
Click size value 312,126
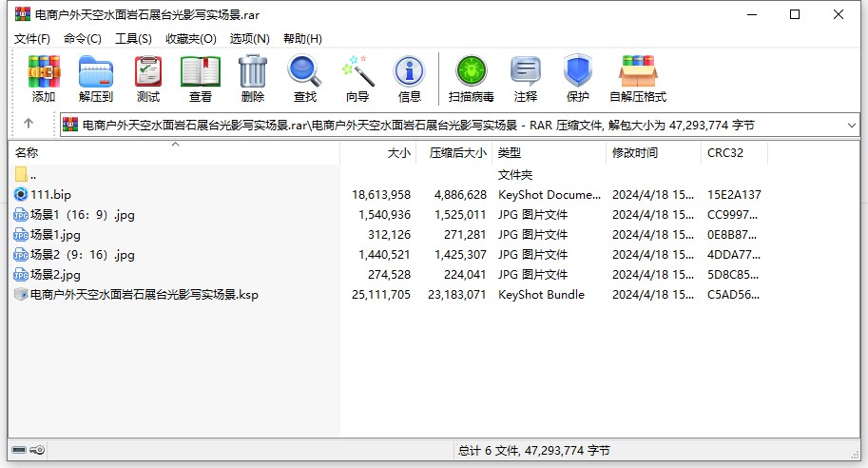click(x=389, y=235)
